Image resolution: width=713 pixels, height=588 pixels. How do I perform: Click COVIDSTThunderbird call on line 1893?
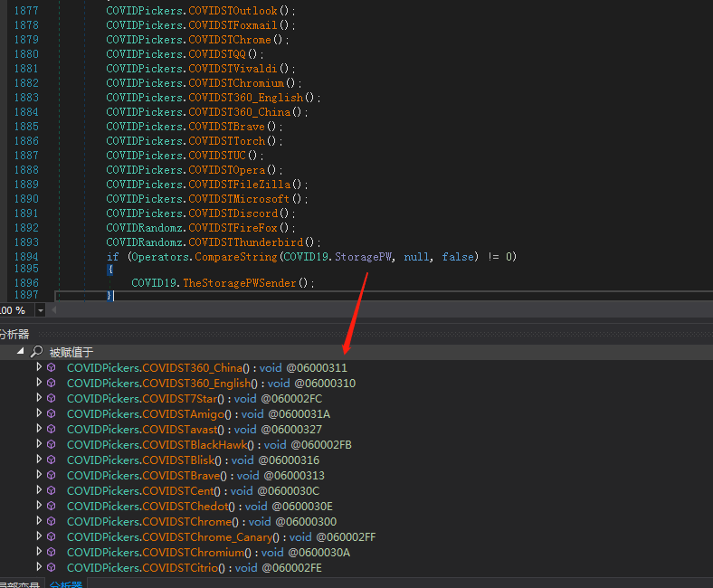coord(246,242)
